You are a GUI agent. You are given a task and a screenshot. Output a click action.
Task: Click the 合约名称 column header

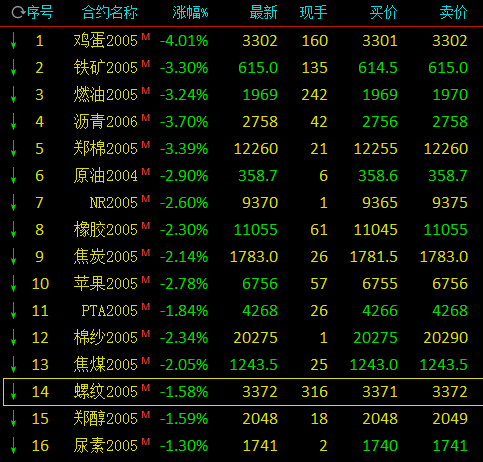(109, 13)
